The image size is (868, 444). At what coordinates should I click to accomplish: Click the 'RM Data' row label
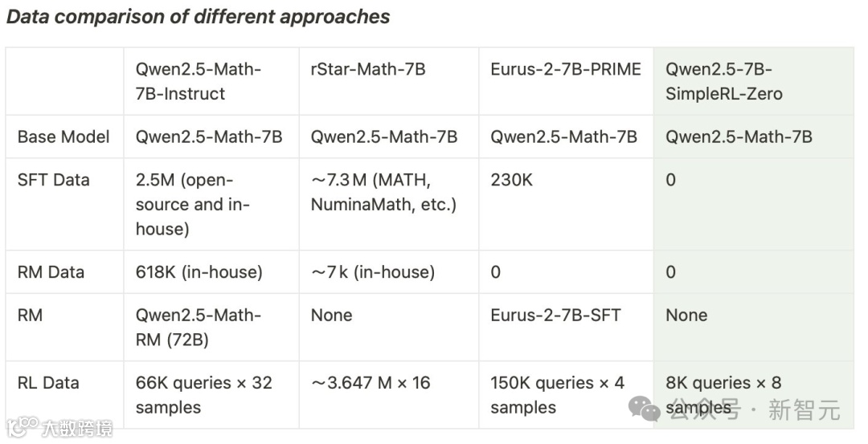pos(51,272)
